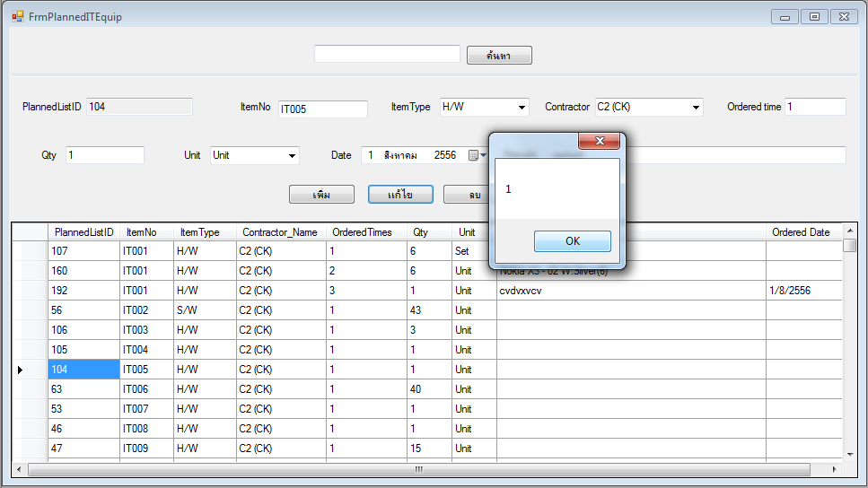This screenshot has height=488, width=868.
Task: Expand the Unit dropdown list
Action: (292, 156)
